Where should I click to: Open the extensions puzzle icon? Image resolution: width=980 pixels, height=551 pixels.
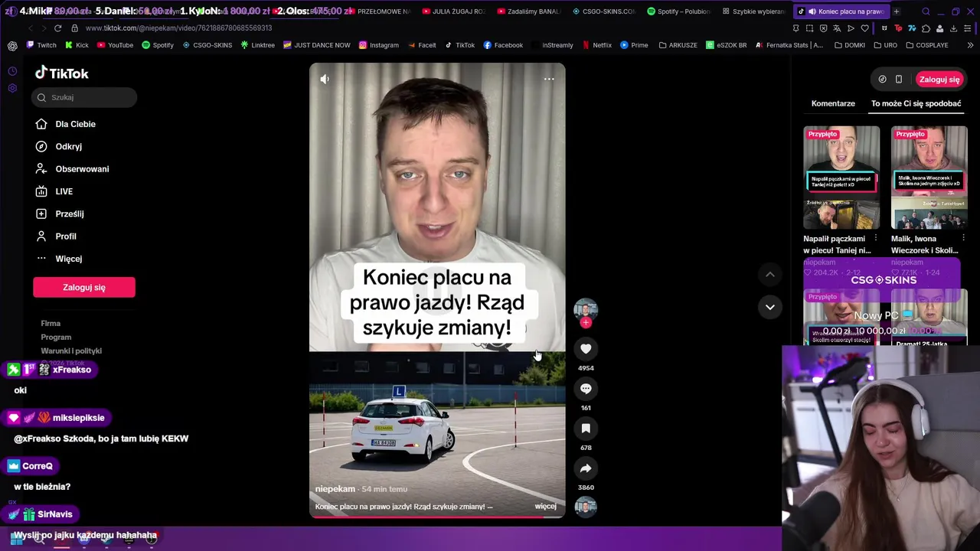(x=926, y=28)
